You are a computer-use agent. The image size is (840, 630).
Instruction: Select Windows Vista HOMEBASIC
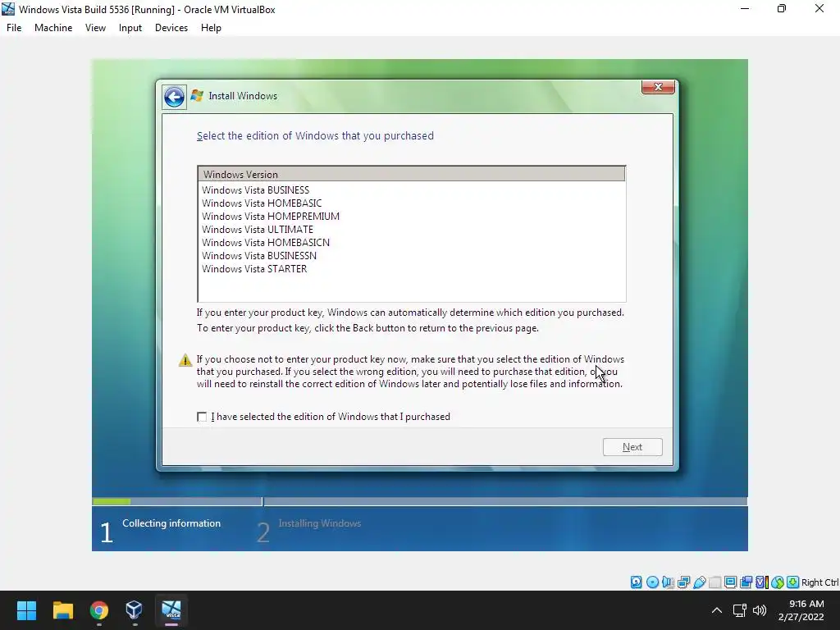coord(411,203)
